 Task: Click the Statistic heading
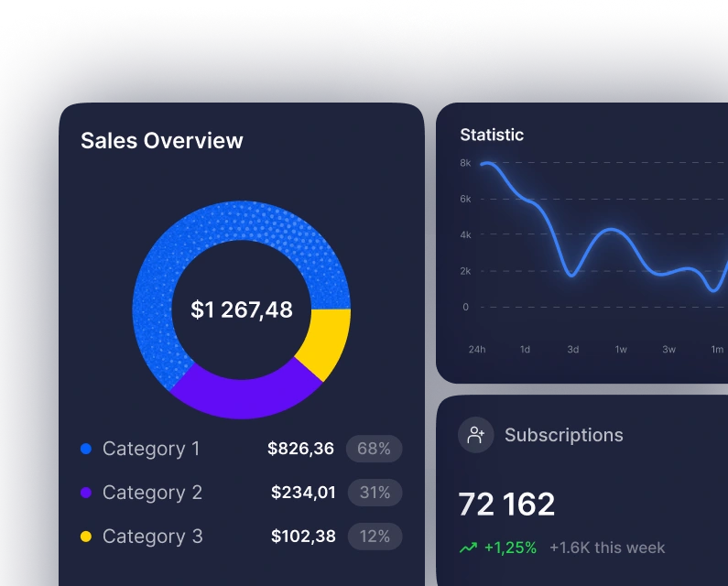(x=492, y=136)
